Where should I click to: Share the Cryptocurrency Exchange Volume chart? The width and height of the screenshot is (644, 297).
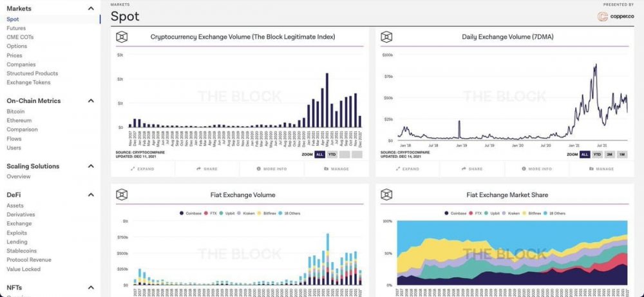click(207, 169)
